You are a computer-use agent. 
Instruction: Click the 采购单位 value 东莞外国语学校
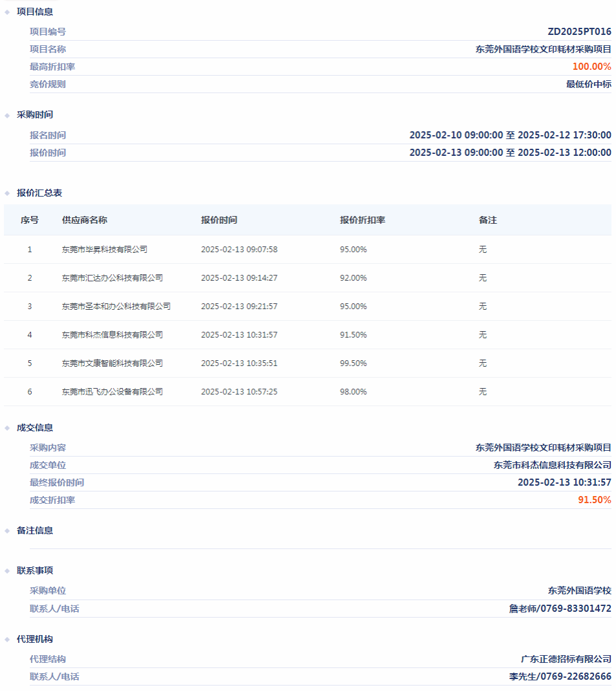click(x=579, y=590)
